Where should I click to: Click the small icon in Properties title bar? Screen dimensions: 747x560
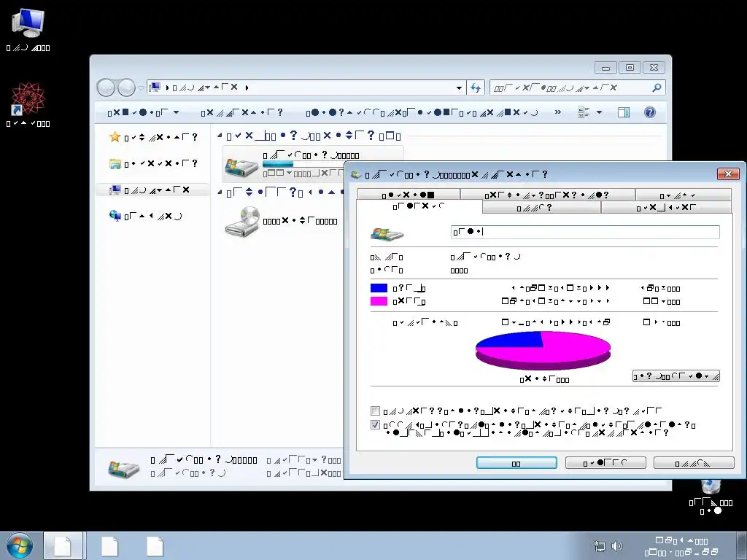[355, 175]
